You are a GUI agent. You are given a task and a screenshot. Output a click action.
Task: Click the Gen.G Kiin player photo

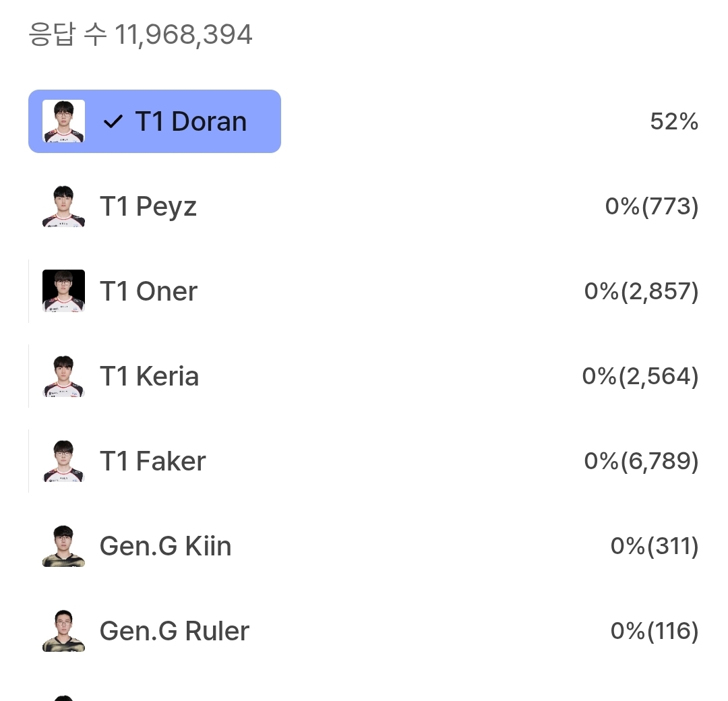tap(63, 546)
